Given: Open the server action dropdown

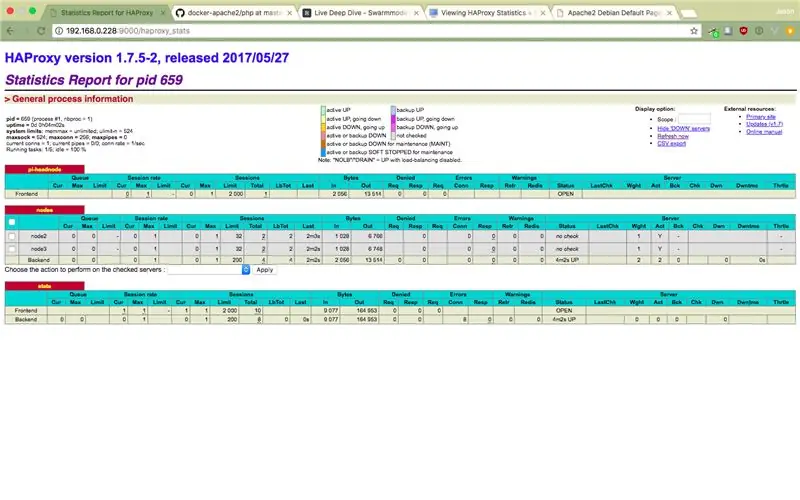Looking at the screenshot, I should pos(209,269).
